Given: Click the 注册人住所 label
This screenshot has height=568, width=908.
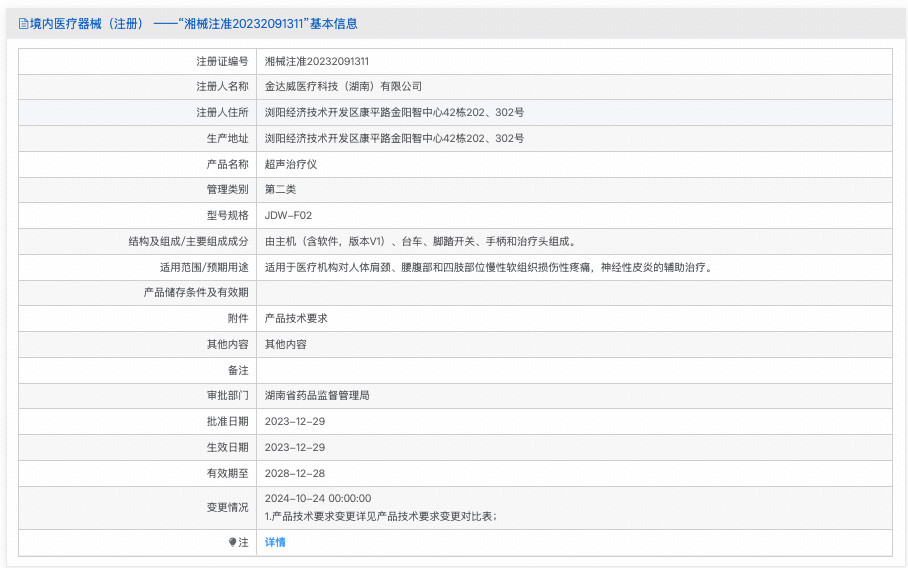Looking at the screenshot, I should [222, 112].
